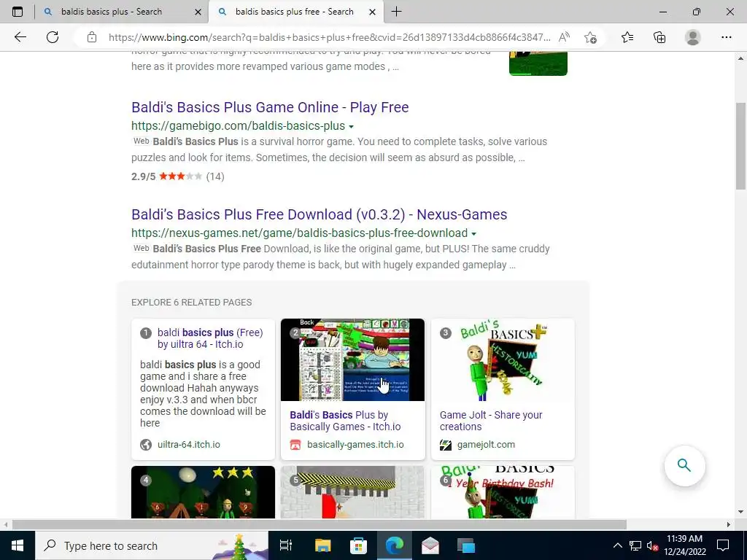Open the Baldi's Basics Plus itch.io screenshot thumbnail
The height and width of the screenshot is (560, 747).
pos(352,359)
